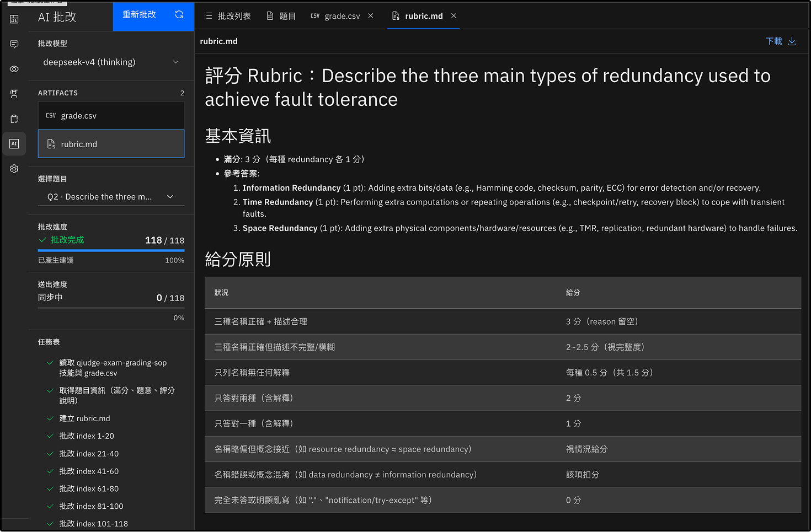Viewport: 811px width, 532px height.
Task: Click the 下載 link
Action: click(773, 41)
